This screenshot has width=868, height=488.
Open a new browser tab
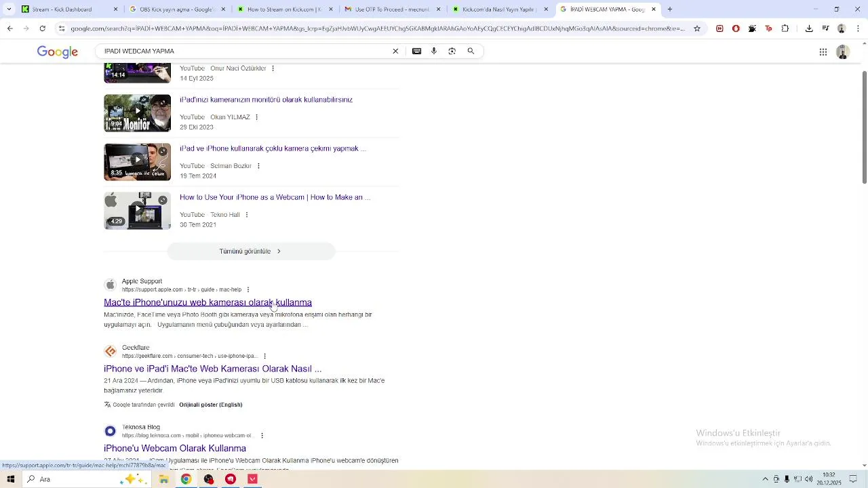(x=670, y=9)
